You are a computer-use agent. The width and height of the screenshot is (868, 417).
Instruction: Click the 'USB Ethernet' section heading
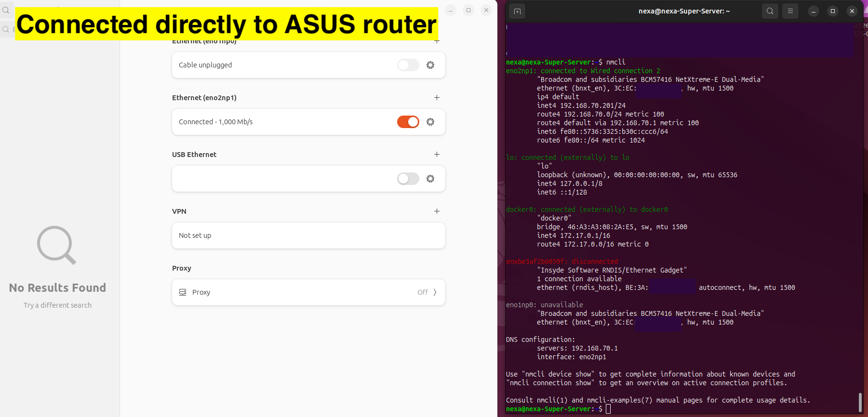tap(194, 155)
